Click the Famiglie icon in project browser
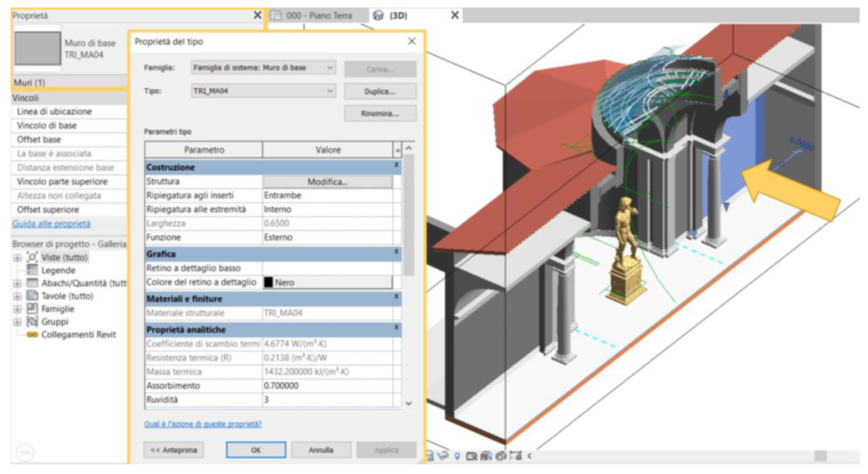The image size is (868, 474). 32,308
